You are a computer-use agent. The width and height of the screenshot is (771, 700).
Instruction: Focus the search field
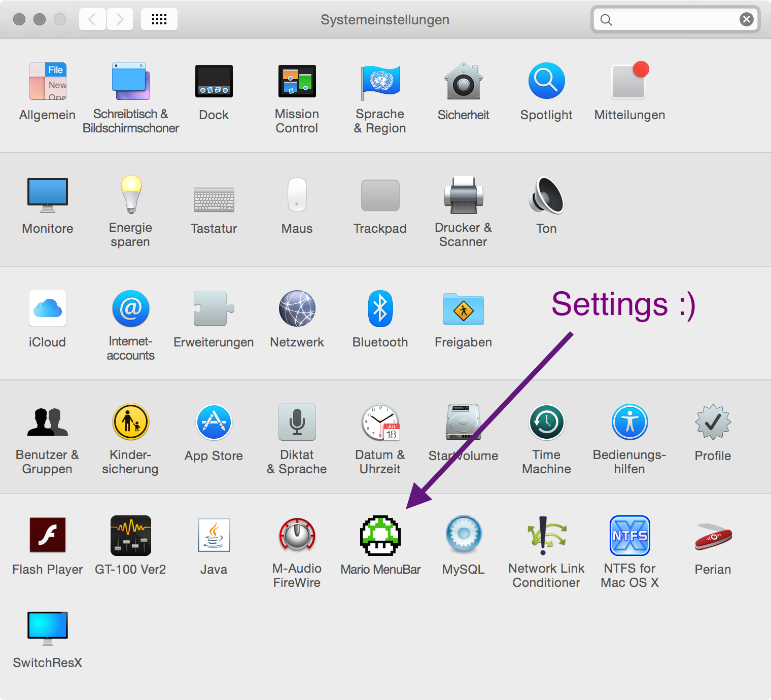(x=675, y=19)
